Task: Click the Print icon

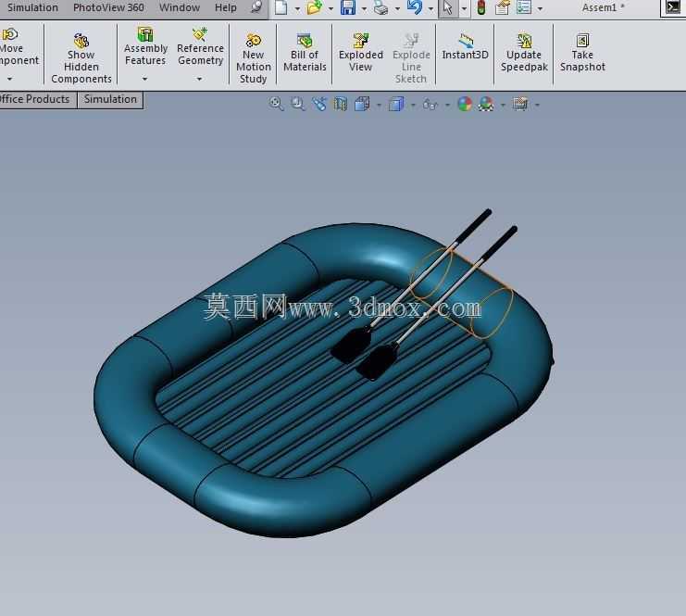Action: pyautogui.click(x=381, y=7)
